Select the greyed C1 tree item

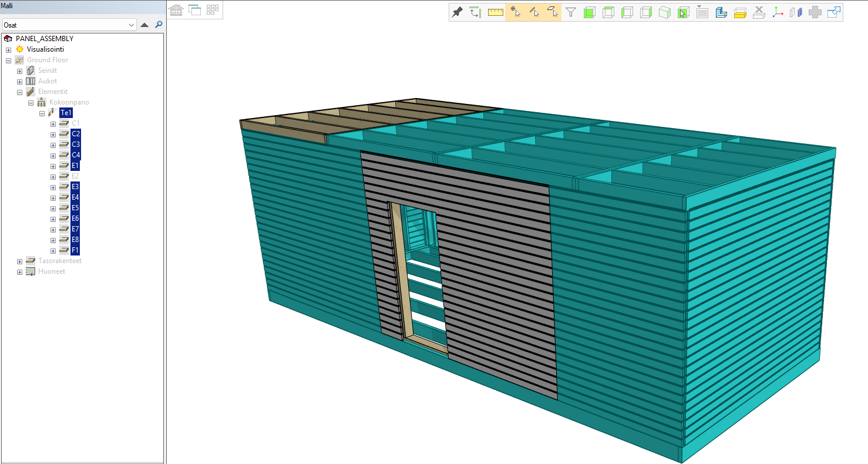[75, 123]
